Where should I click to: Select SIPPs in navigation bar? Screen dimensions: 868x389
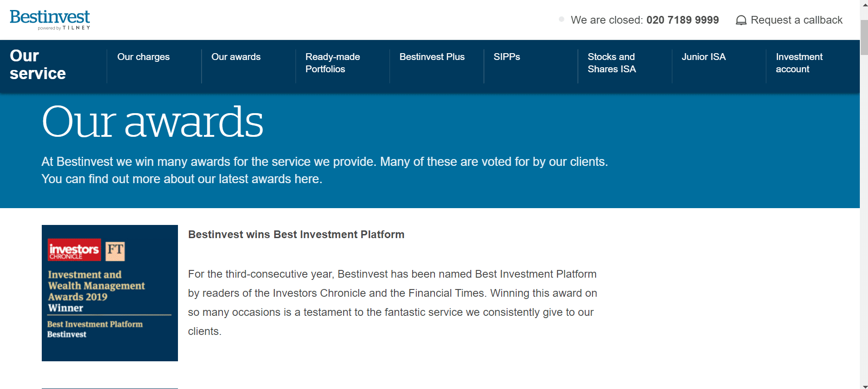507,57
